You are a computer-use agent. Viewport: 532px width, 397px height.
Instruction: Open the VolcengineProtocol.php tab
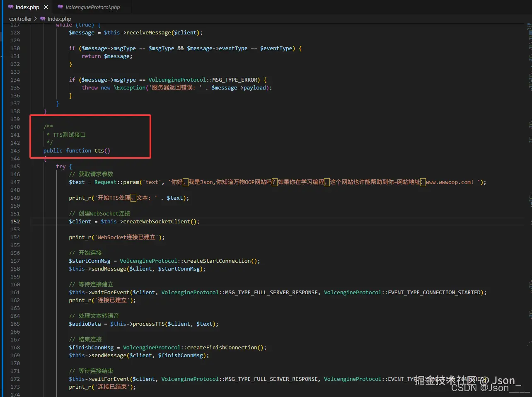pyautogui.click(x=92, y=7)
